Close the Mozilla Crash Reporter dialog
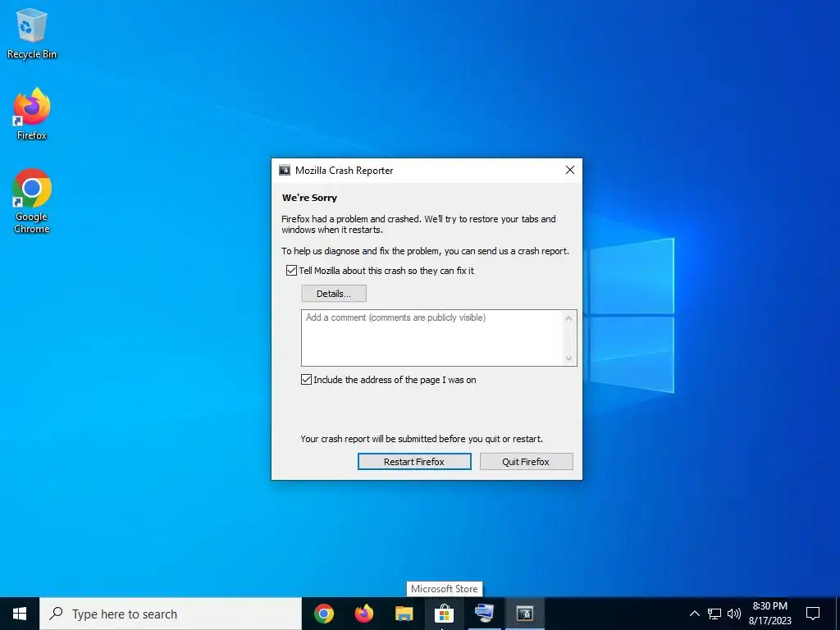The image size is (840, 630). [x=570, y=170]
